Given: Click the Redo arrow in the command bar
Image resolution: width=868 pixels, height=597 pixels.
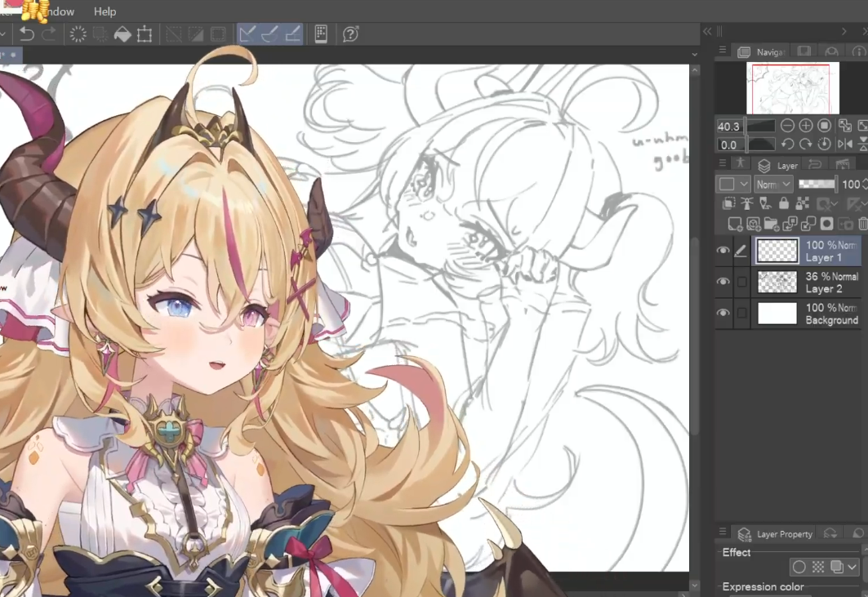Looking at the screenshot, I should [49, 34].
